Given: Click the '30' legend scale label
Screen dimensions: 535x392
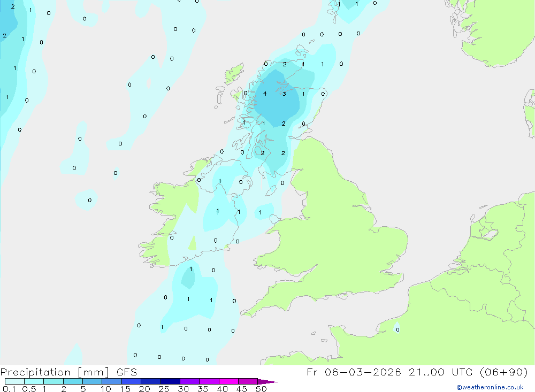Looking at the screenshot, I should 184,389.
